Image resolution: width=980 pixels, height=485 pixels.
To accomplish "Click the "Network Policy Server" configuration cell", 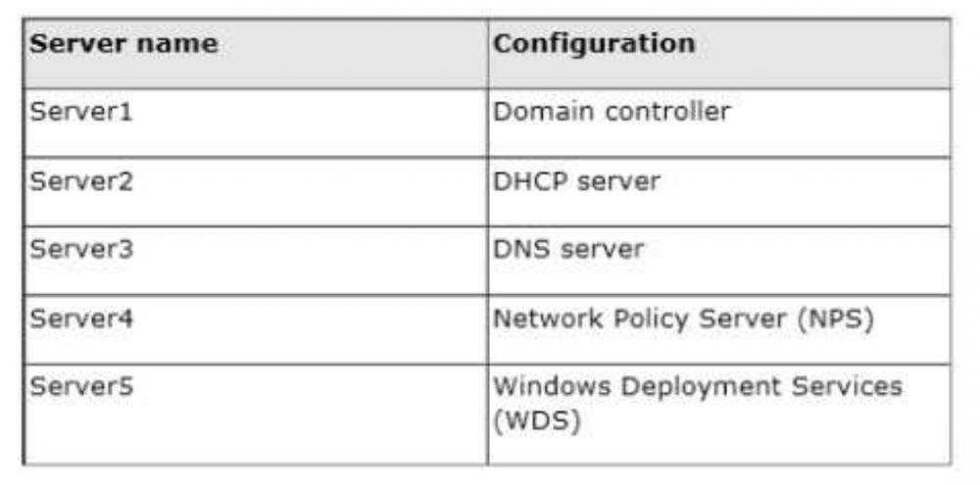I will point(682,319).
